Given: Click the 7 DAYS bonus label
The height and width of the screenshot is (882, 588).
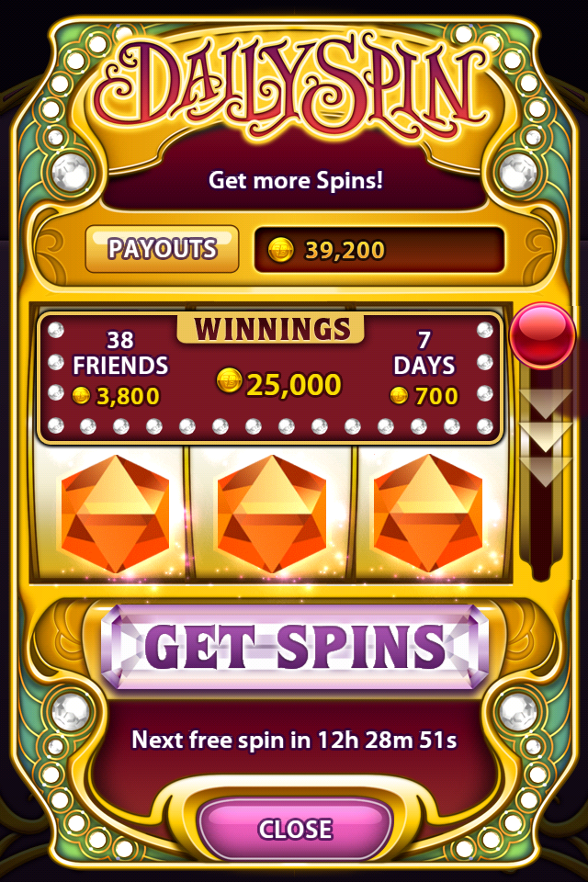Looking at the screenshot, I should pyautogui.click(x=424, y=353).
